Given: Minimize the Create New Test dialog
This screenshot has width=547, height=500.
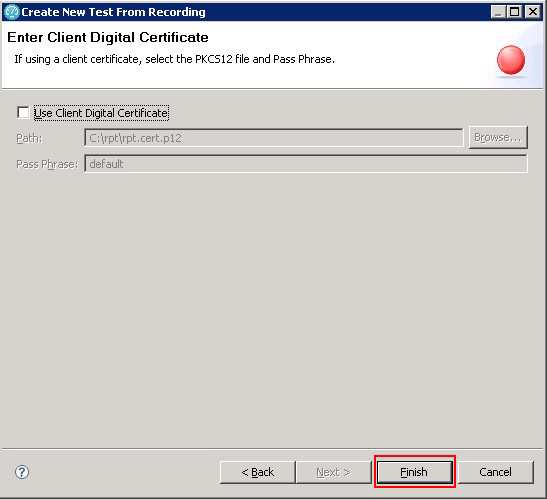Looking at the screenshot, I should pos(498,12).
